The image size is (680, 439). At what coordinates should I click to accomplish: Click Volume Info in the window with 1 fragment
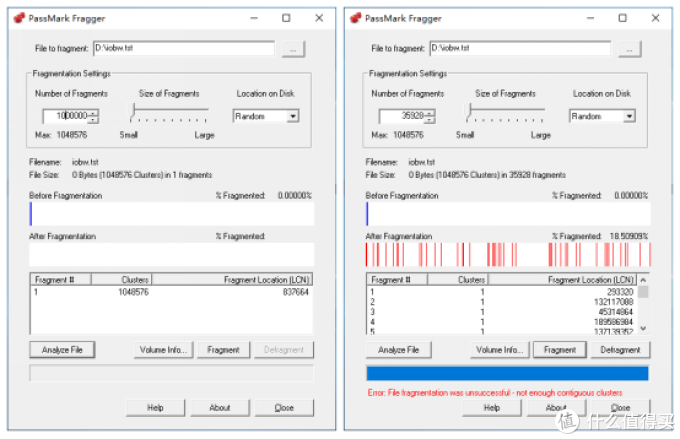163,350
